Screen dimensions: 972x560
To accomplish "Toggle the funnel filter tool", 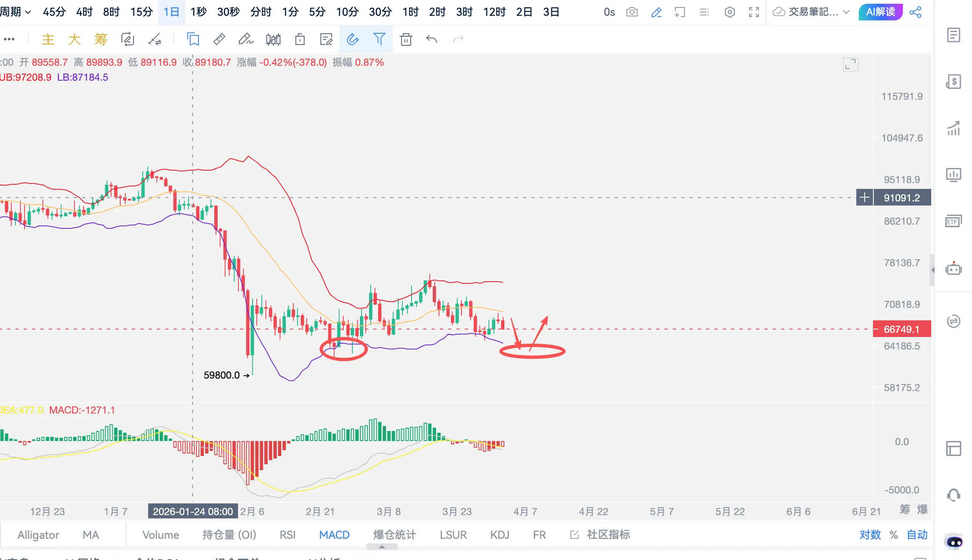I will pos(379,39).
